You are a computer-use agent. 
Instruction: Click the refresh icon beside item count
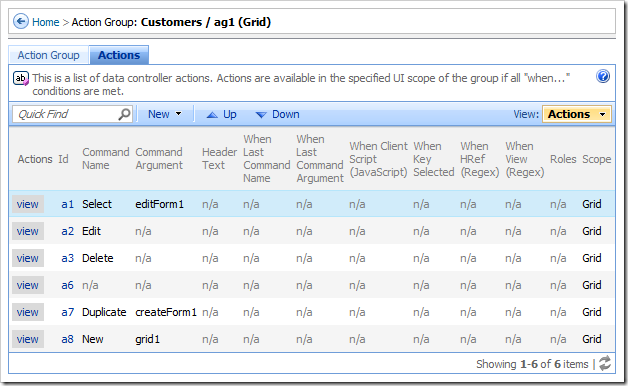[605, 363]
